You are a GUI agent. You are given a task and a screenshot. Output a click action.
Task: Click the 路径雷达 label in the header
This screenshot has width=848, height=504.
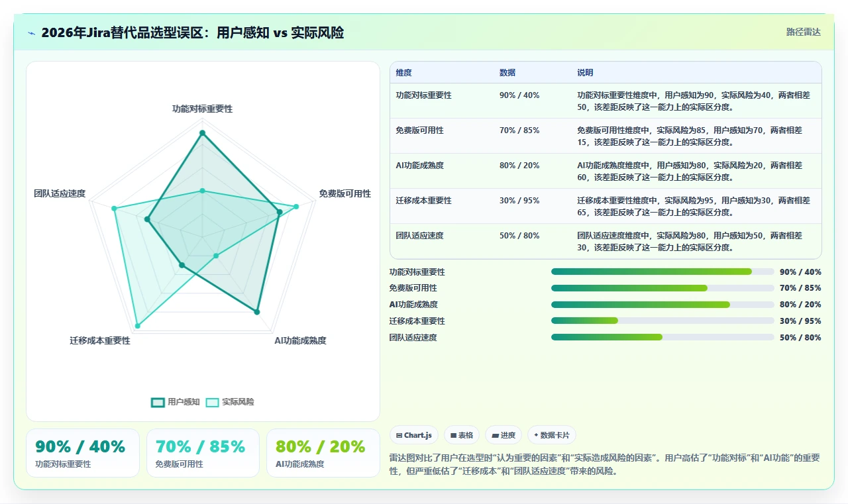tap(803, 32)
